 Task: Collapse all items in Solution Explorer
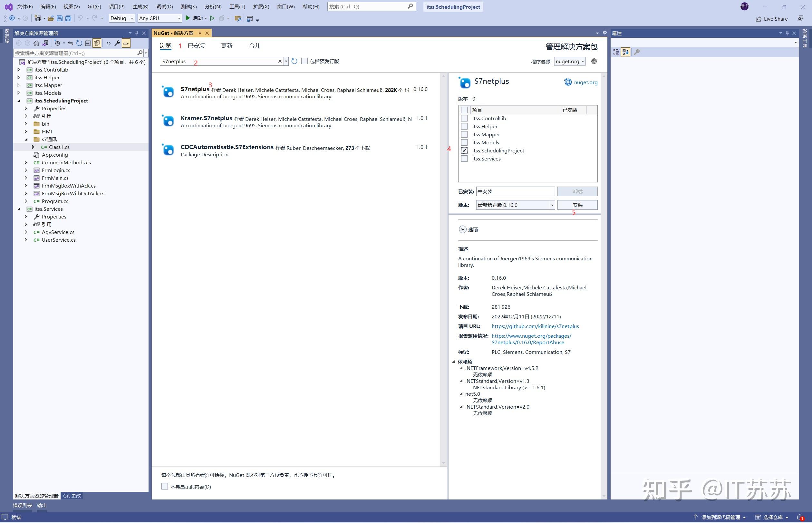click(88, 43)
